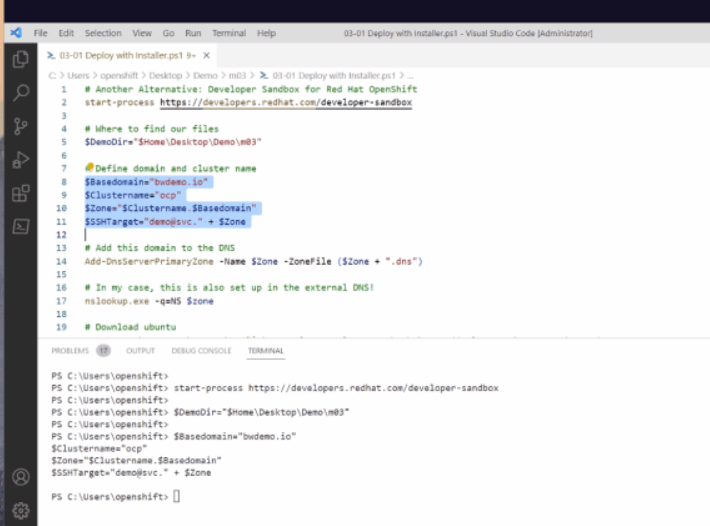710x526 pixels.
Task: Click line number 8 in the gutter
Action: 64,182
